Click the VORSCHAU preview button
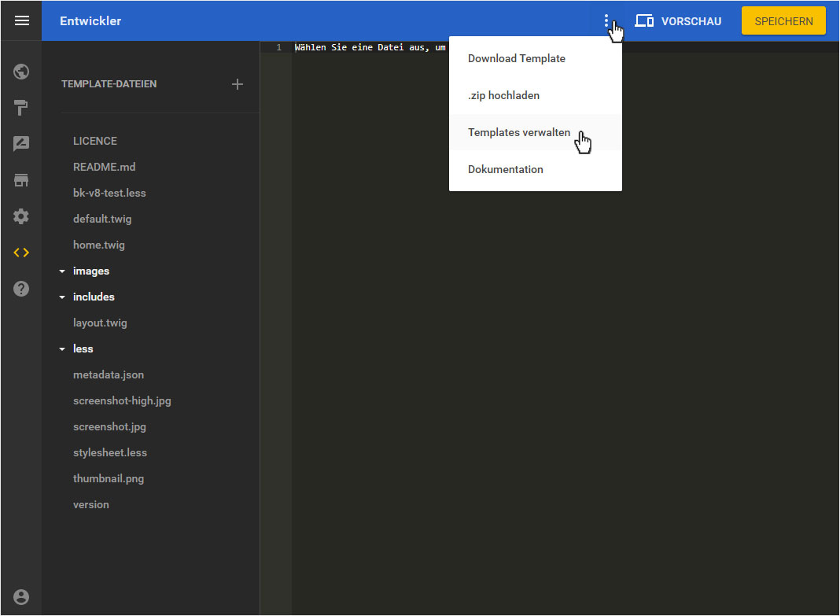 click(x=678, y=21)
